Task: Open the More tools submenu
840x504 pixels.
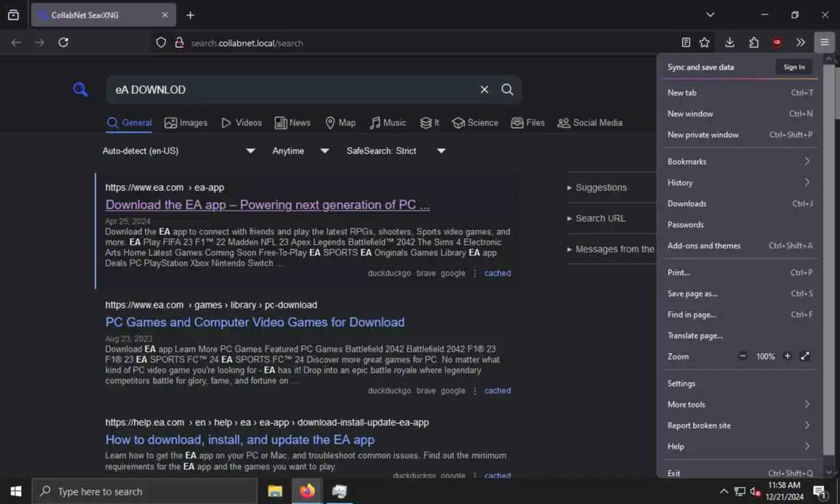Action: pyautogui.click(x=740, y=404)
